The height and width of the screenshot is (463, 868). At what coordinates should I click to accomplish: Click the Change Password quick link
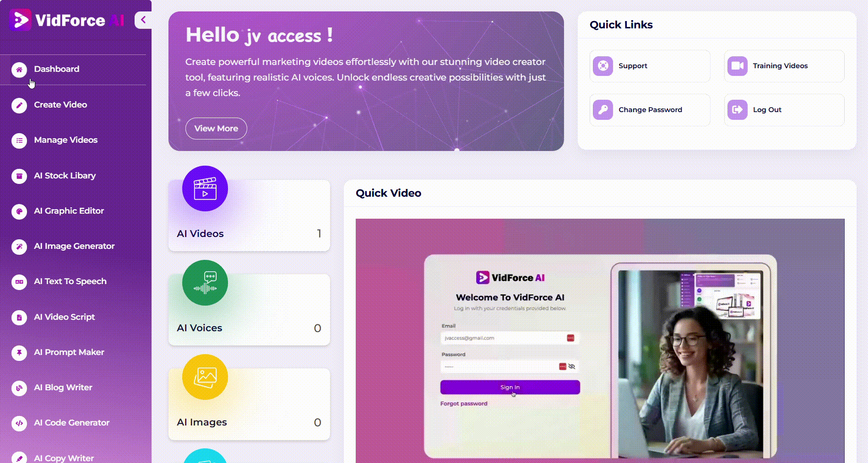[x=650, y=110]
